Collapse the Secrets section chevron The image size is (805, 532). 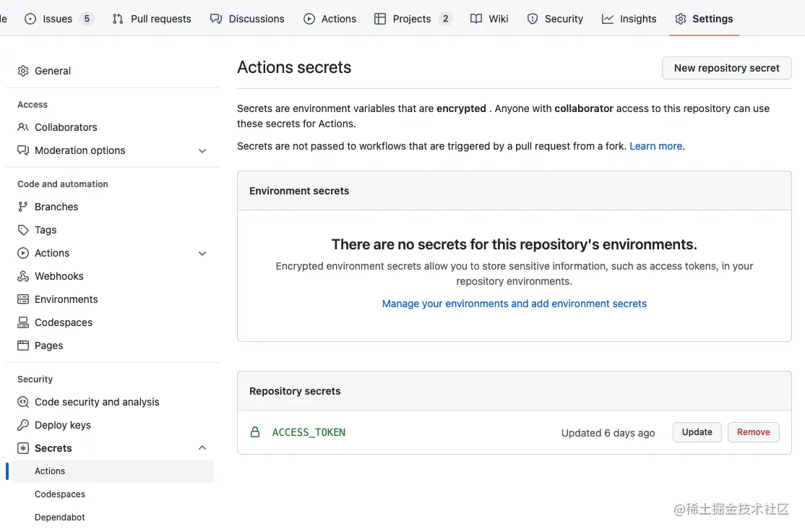click(x=202, y=448)
